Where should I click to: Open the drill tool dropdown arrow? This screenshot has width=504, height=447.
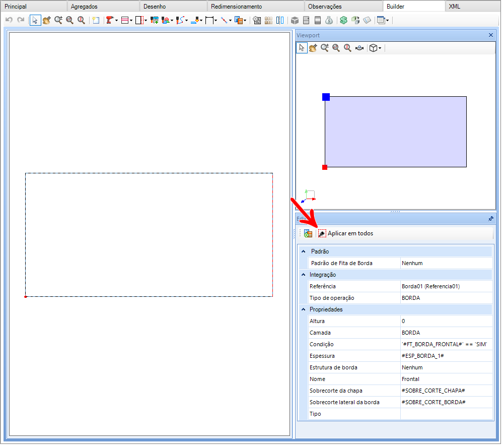pyautogui.click(x=116, y=21)
